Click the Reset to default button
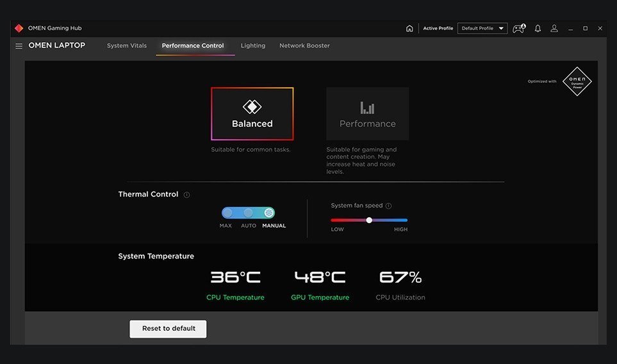Image resolution: width=617 pixels, height=364 pixels. 168,329
